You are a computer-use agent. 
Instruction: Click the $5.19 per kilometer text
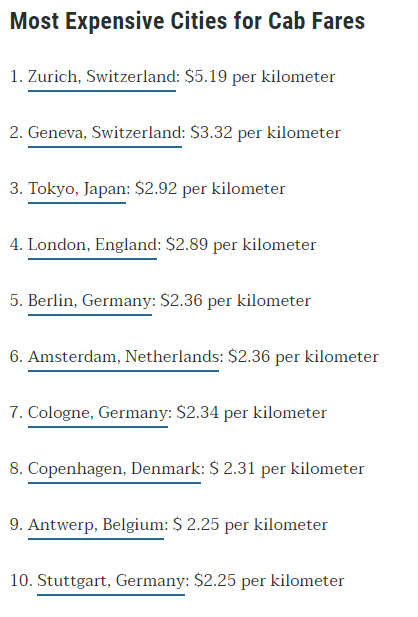click(260, 77)
